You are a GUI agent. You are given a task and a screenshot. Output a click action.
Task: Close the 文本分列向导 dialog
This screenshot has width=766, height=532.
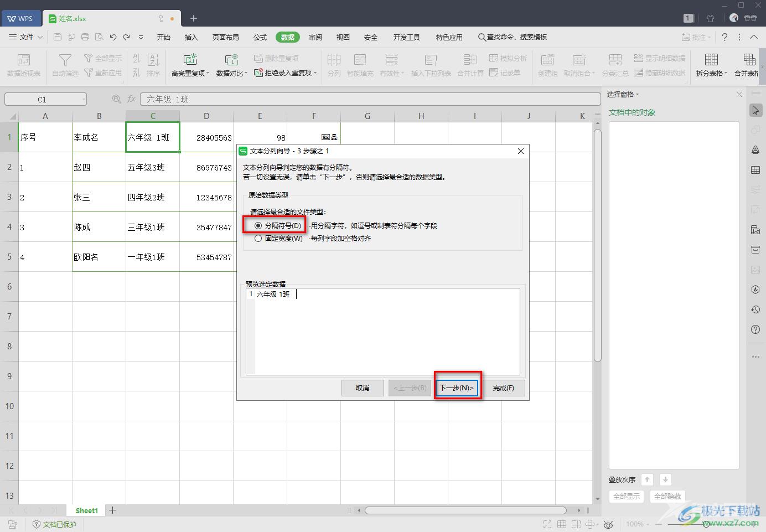click(x=520, y=151)
